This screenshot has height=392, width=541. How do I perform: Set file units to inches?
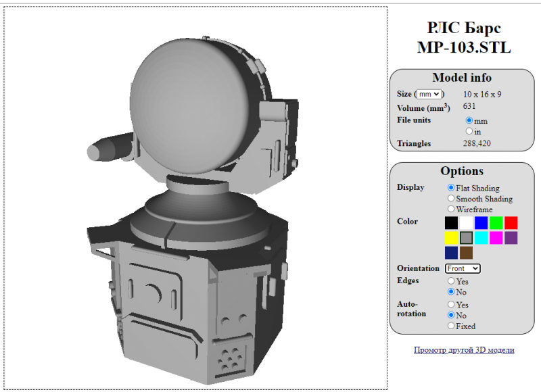click(469, 131)
